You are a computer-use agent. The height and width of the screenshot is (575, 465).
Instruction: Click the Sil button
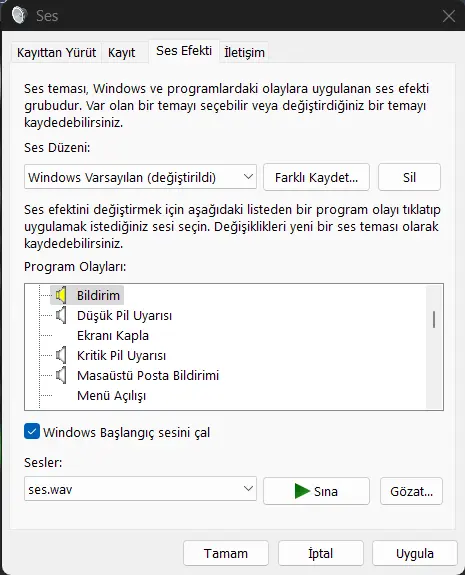point(409,177)
